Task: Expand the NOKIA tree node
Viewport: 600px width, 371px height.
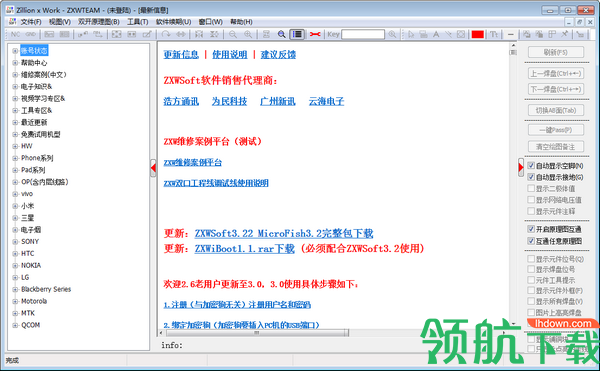Action: coord(15,265)
